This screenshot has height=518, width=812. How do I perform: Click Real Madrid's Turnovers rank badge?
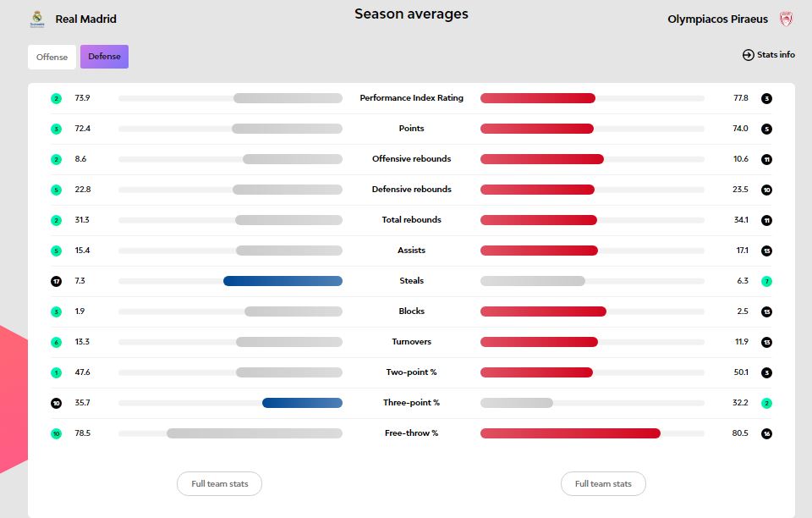[x=56, y=342]
